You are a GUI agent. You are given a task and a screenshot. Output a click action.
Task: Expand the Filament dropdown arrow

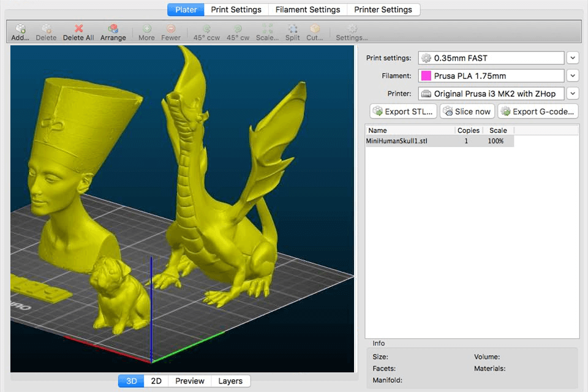[573, 76]
